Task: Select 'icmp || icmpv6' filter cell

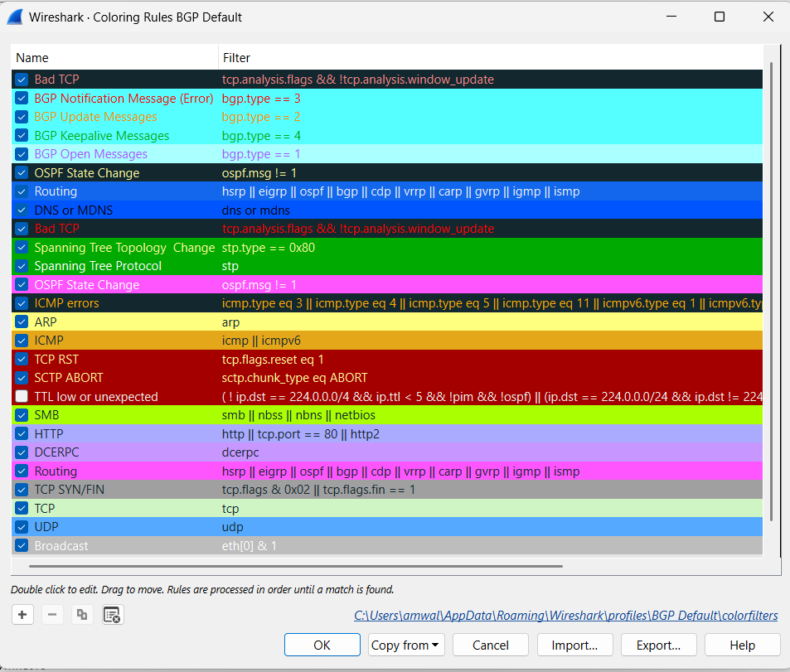Action: [261, 341]
